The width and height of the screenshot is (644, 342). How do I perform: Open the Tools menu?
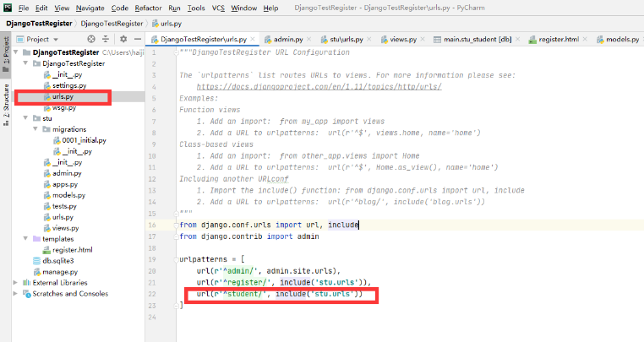pos(196,8)
